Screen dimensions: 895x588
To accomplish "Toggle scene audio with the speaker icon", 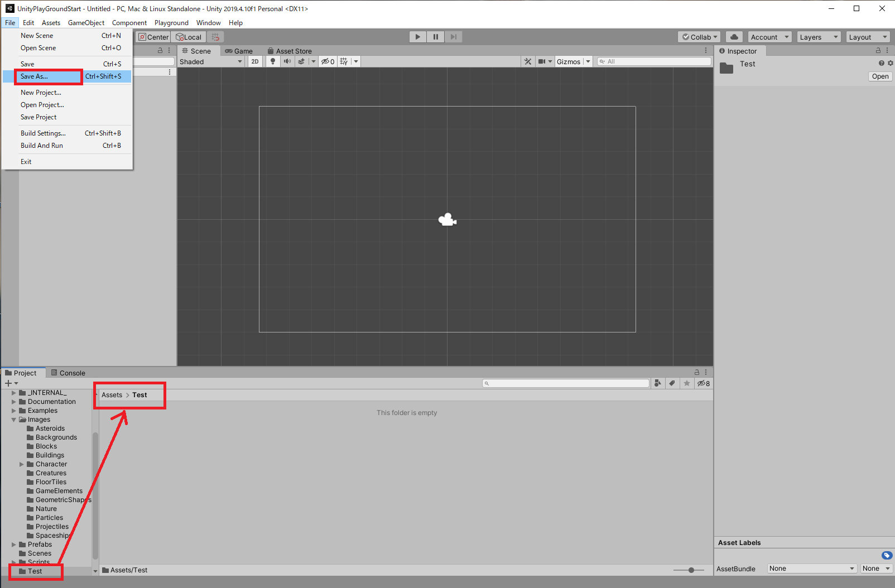I will pyautogui.click(x=287, y=61).
